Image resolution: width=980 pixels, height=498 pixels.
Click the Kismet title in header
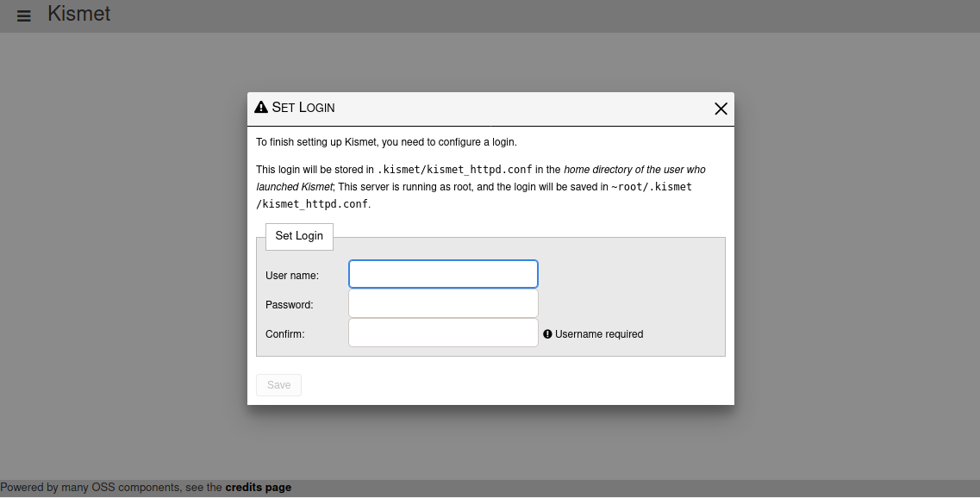pos(78,14)
